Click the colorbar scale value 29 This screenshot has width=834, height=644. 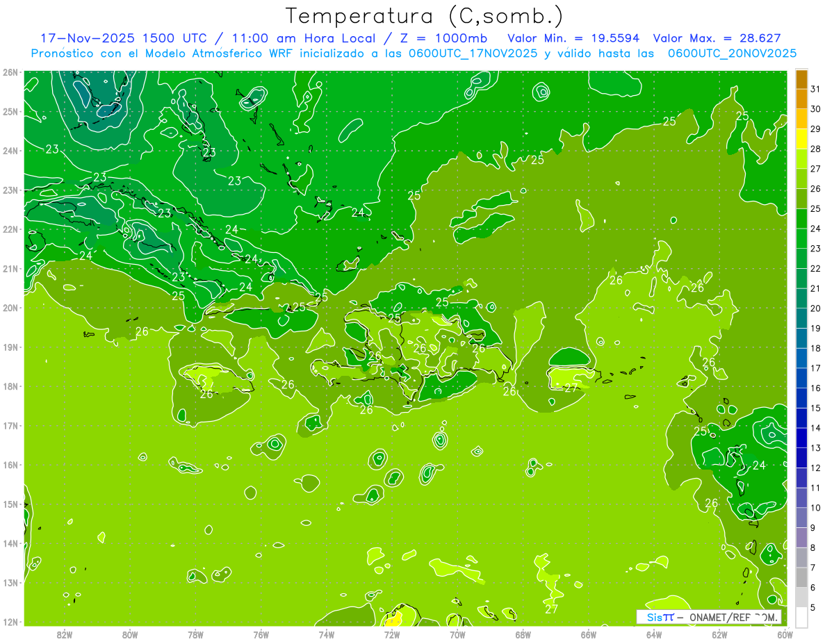816,129
